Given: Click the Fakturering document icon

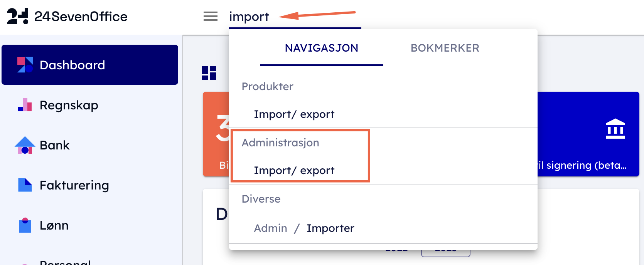Looking at the screenshot, I should coord(25,185).
